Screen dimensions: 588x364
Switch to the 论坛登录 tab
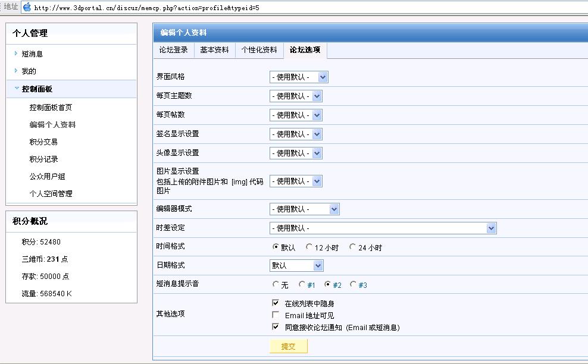(x=174, y=50)
